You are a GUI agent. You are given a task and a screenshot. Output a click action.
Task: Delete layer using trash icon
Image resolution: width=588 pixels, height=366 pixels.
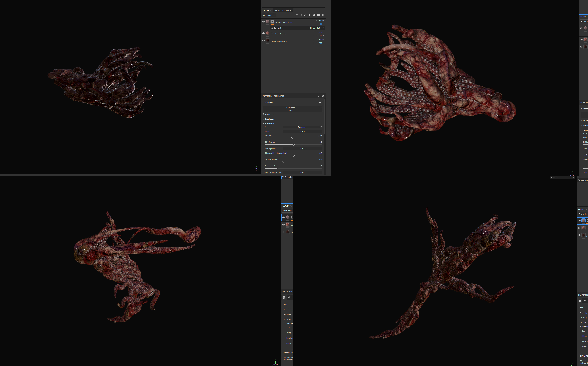pyautogui.click(x=323, y=15)
